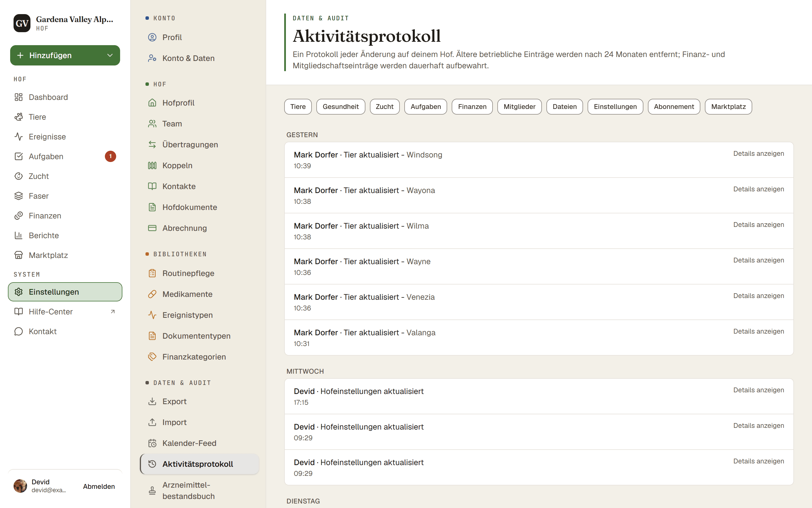Click the Finanzen coins icon in the left sidebar
Image resolution: width=812 pixels, height=508 pixels.
(x=18, y=216)
